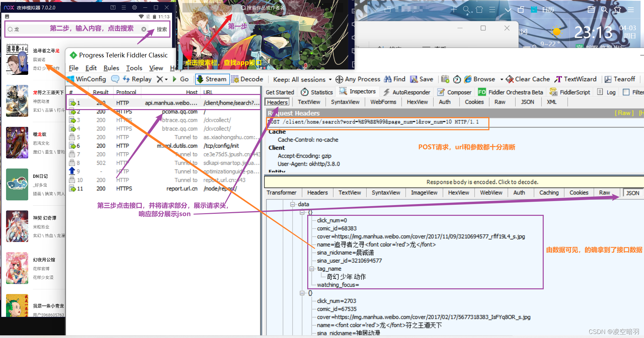Collapse the data node in JSON tree
This screenshot has width=644, height=338.
click(x=292, y=204)
